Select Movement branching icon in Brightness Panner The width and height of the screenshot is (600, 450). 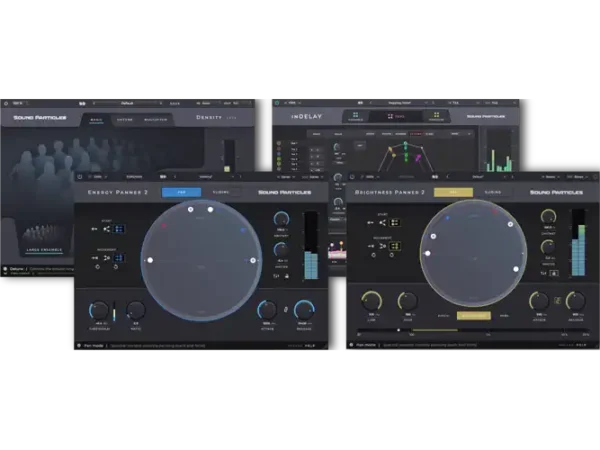(382, 246)
